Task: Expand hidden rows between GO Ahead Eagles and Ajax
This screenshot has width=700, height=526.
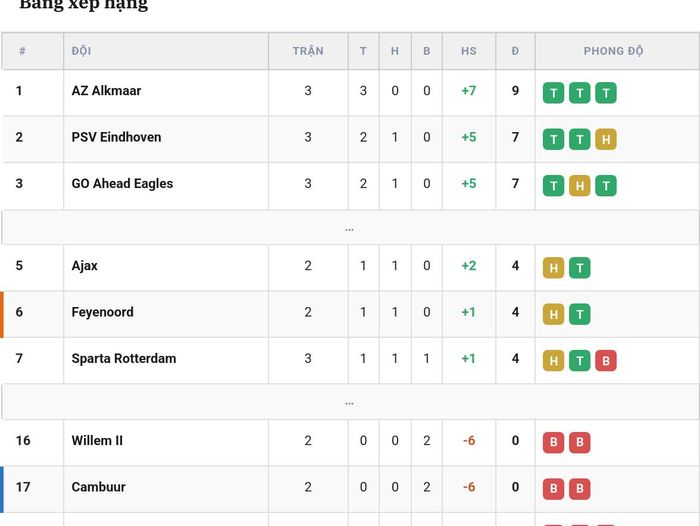Action: click(350, 228)
